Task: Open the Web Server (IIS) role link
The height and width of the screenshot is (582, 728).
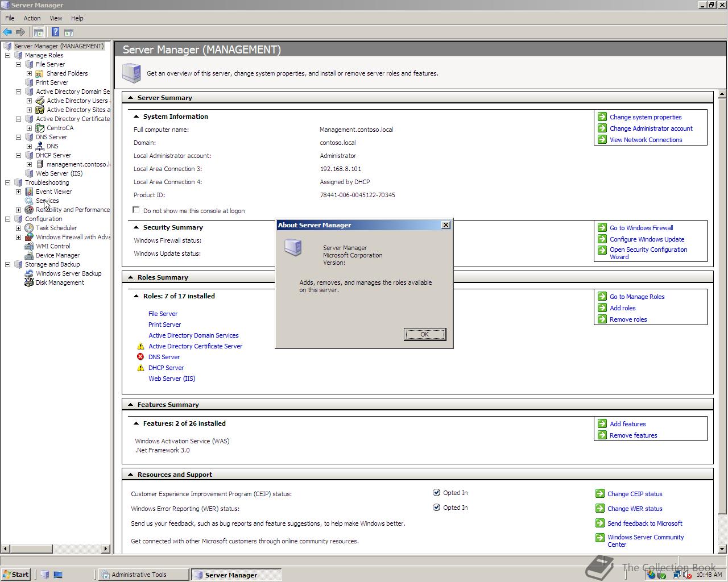Action: coord(172,379)
